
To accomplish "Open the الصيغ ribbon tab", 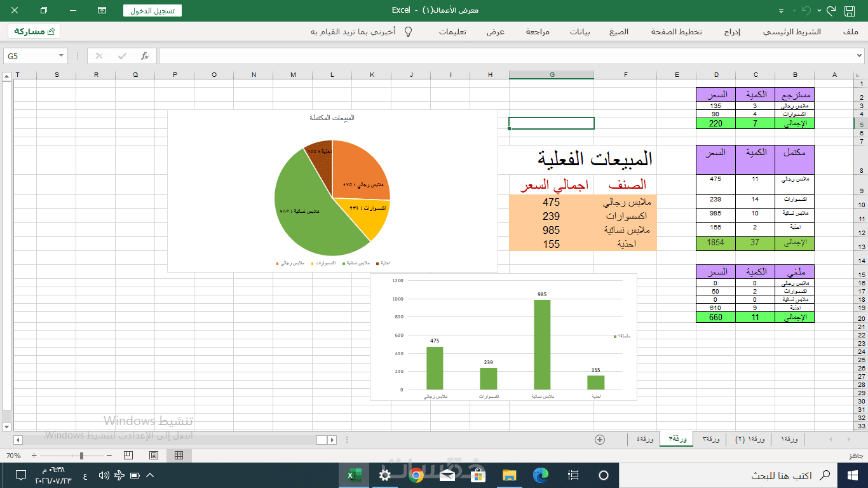I will click(x=618, y=32).
